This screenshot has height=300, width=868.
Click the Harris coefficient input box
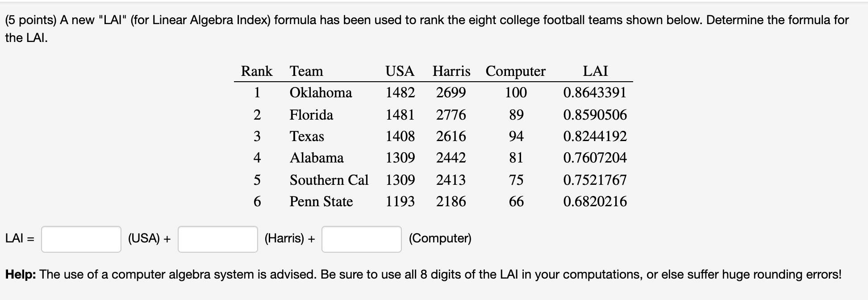click(x=218, y=239)
